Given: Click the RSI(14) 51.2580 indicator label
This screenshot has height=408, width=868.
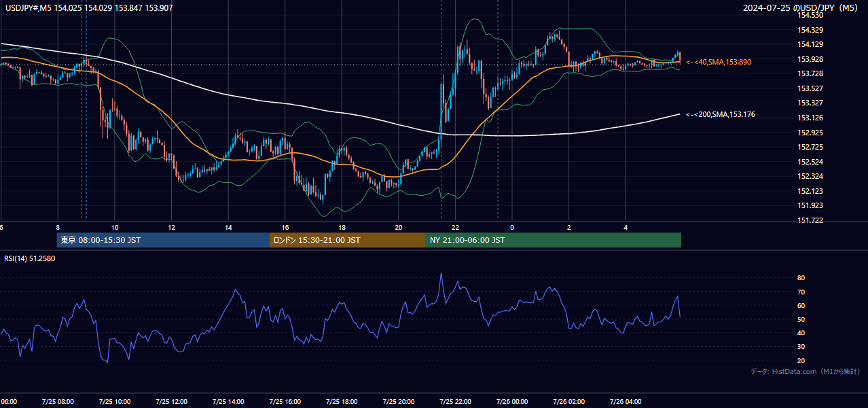Looking at the screenshot, I should tap(30, 258).
